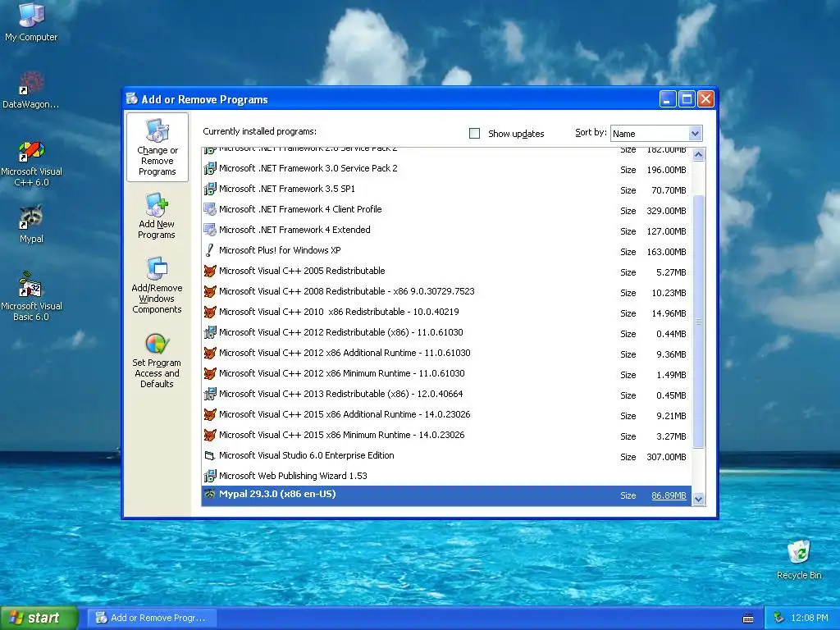Click icon of Visual C++ 2013 Redistributable (x86)
Image resolution: width=840 pixels, height=630 pixels.
210,395
